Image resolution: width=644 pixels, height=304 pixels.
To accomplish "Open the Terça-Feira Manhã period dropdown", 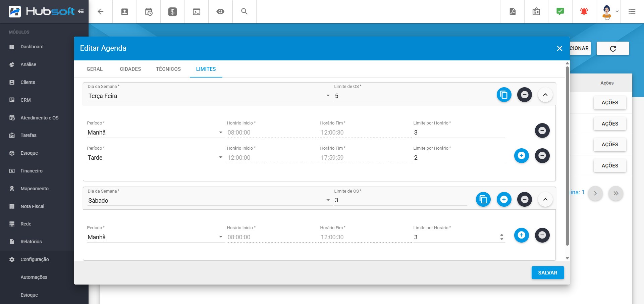I will pyautogui.click(x=155, y=133).
